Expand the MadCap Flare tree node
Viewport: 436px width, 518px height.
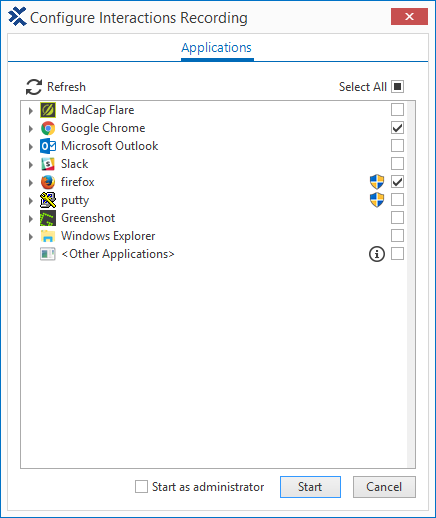pos(31,111)
